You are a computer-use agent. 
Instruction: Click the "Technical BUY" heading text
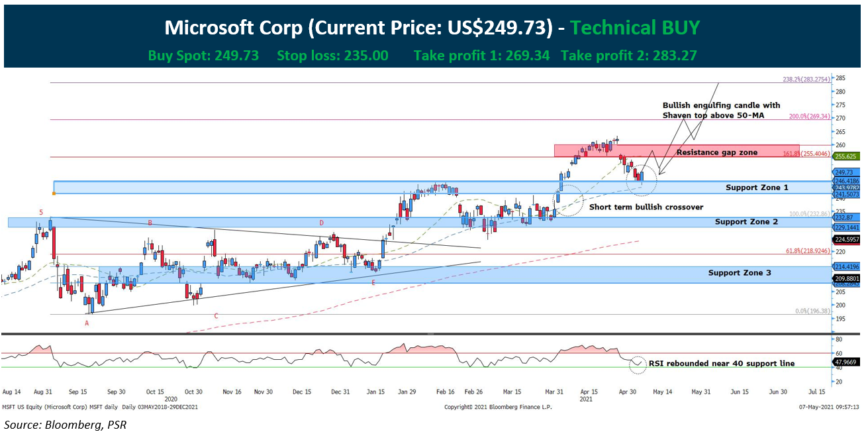[635, 27]
